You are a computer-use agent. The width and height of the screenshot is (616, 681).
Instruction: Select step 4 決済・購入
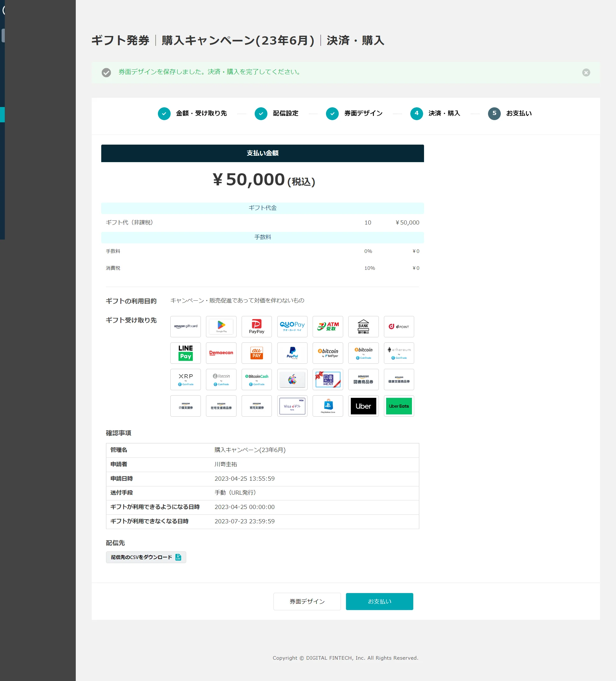435,113
